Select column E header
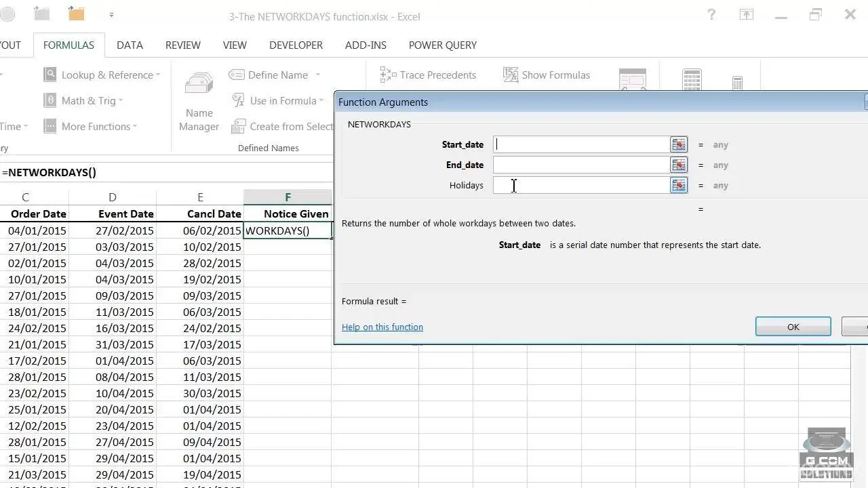Viewport: 868px width, 488px height. click(x=200, y=197)
